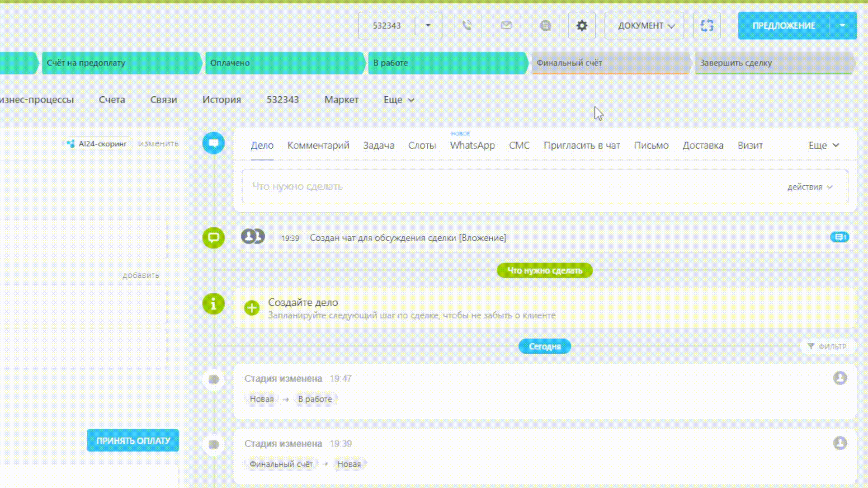Click the изменить link
Screen dimensions: 868x488
click(x=159, y=144)
